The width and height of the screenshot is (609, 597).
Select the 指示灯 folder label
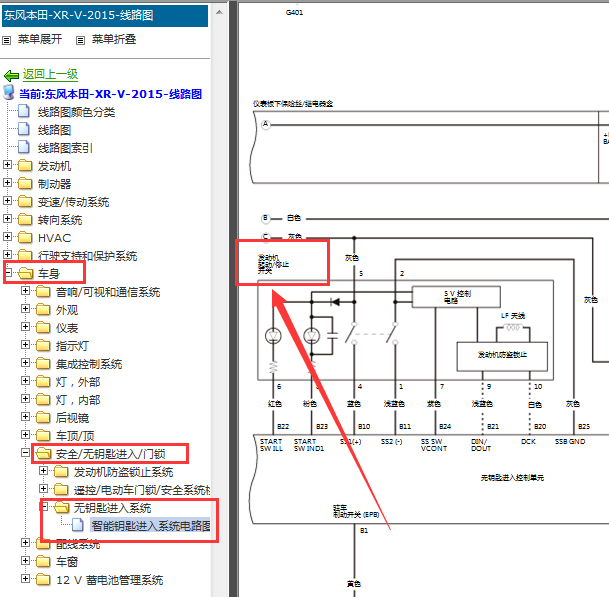point(72,346)
